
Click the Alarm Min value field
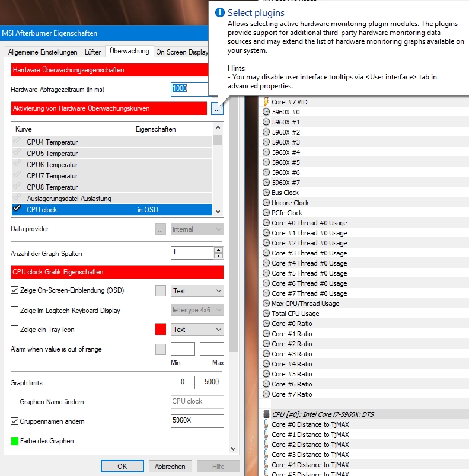tap(183, 349)
